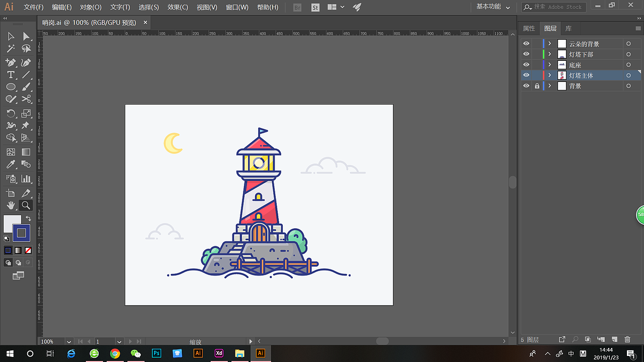Open the 效果(C) menu

tap(178, 7)
